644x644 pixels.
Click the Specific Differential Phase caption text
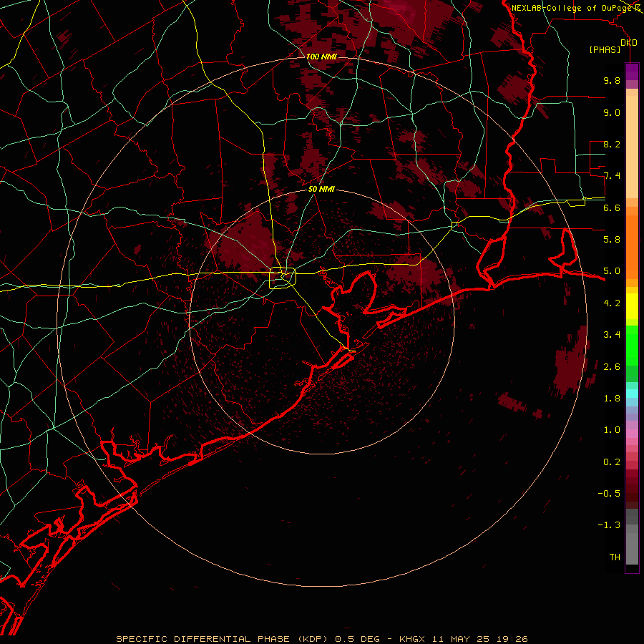(x=322, y=639)
